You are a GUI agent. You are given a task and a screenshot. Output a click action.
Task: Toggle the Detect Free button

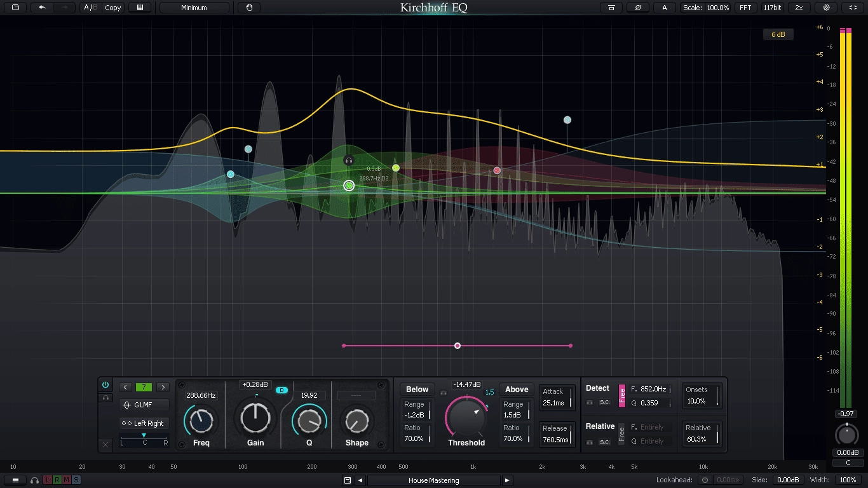622,395
